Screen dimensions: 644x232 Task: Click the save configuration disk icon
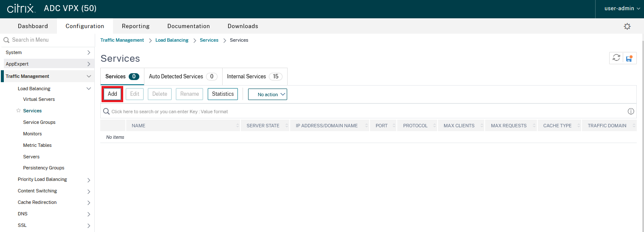tap(629, 58)
